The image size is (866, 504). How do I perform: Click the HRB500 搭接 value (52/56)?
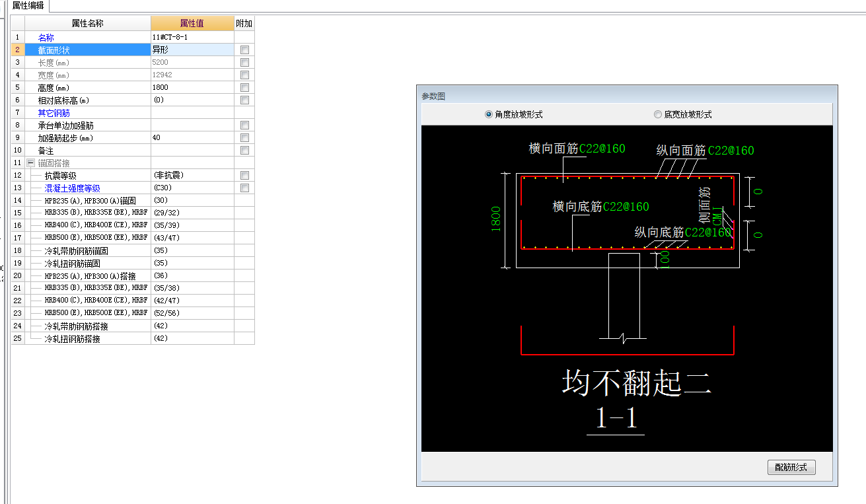pos(192,313)
